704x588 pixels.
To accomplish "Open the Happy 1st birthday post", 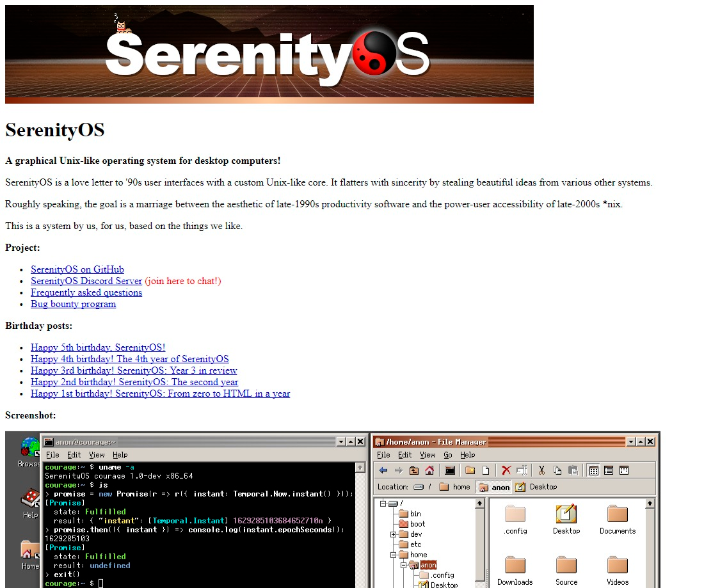I will coord(160,393).
